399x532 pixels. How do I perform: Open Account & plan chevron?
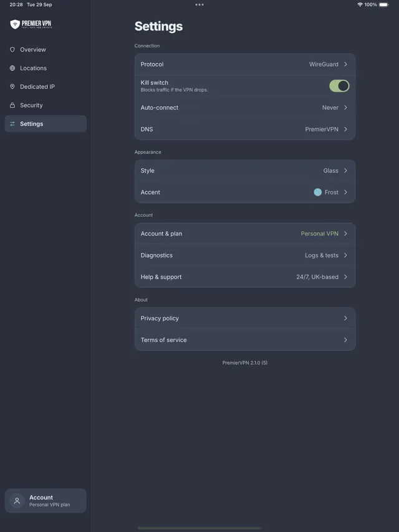345,234
